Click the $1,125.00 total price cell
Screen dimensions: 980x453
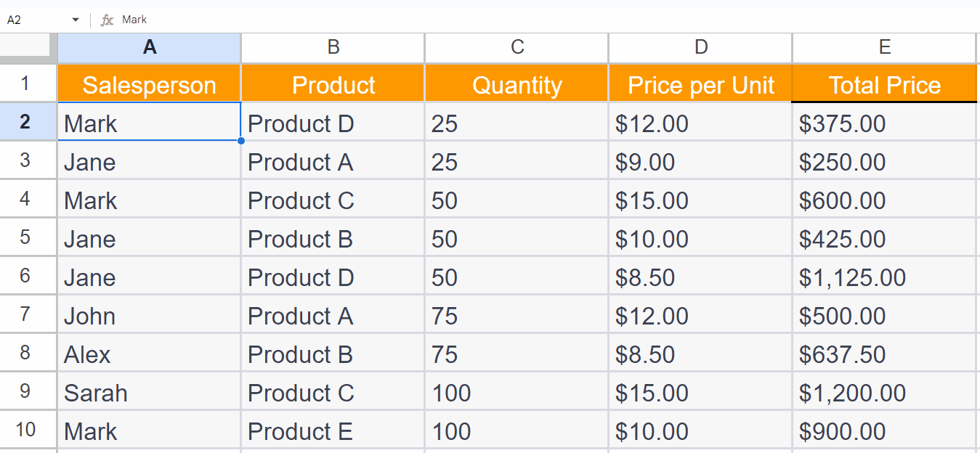(884, 277)
